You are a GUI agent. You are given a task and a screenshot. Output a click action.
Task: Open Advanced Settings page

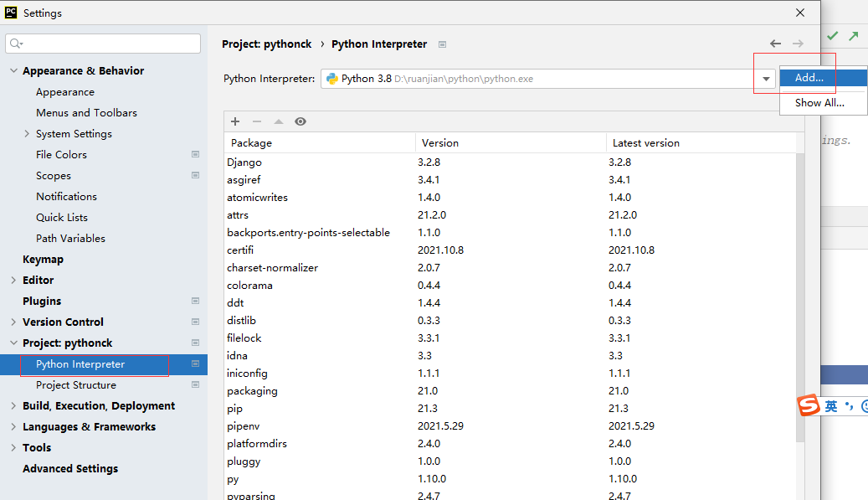coord(70,468)
